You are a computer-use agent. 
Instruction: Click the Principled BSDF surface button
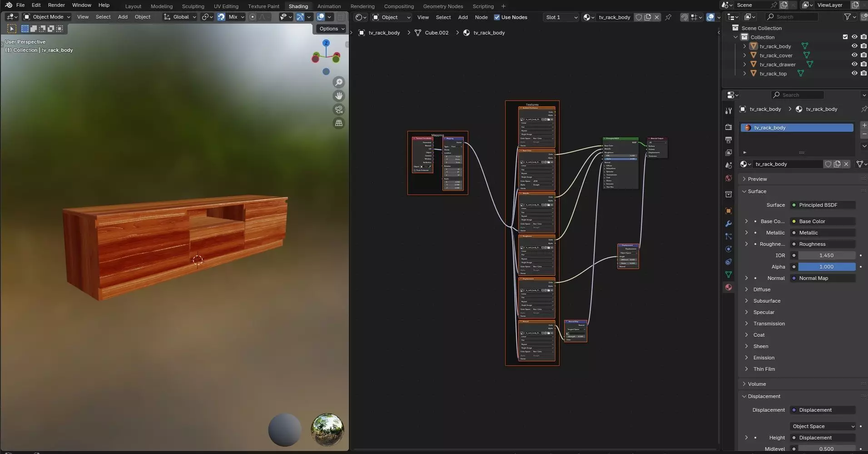click(823, 205)
